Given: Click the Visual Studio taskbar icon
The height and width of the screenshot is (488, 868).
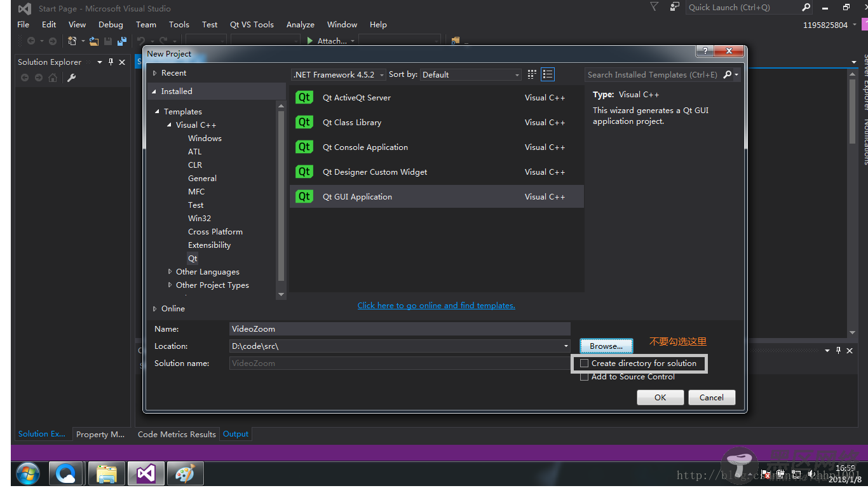Looking at the screenshot, I should pyautogui.click(x=146, y=474).
